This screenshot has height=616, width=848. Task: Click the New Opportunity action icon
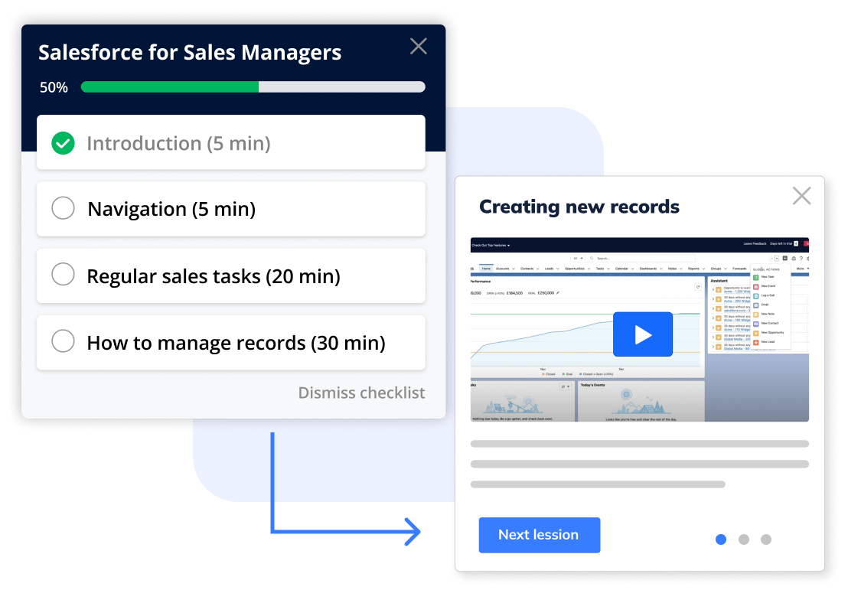[x=755, y=332]
